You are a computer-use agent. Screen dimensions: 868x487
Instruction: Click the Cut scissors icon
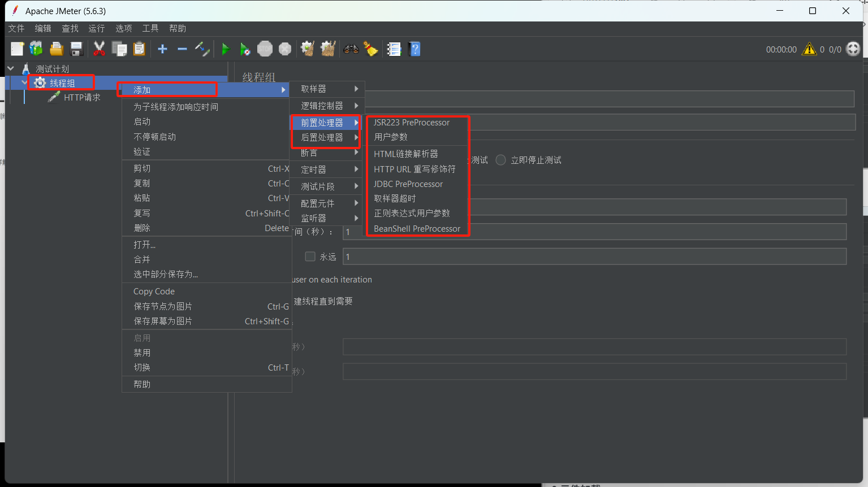tap(99, 49)
